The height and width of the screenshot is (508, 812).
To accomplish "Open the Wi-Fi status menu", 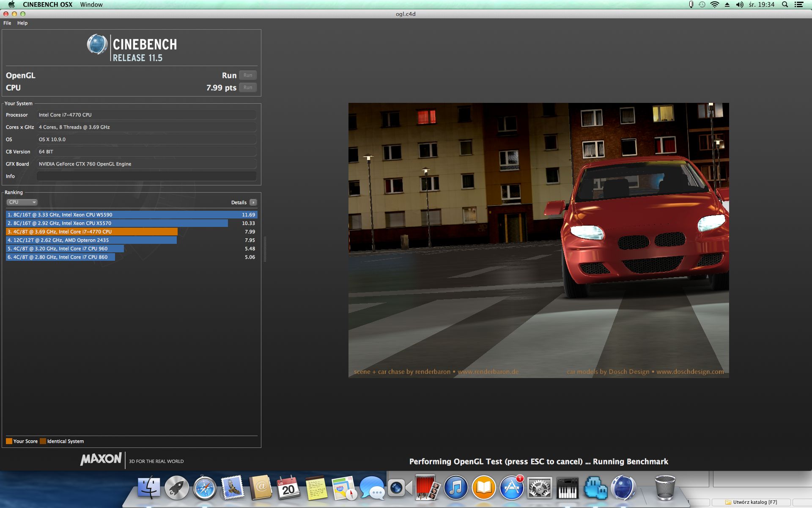I will pyautogui.click(x=715, y=5).
